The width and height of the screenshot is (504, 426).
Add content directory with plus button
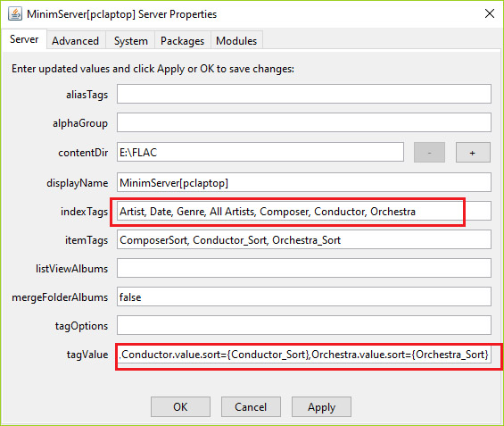[473, 152]
